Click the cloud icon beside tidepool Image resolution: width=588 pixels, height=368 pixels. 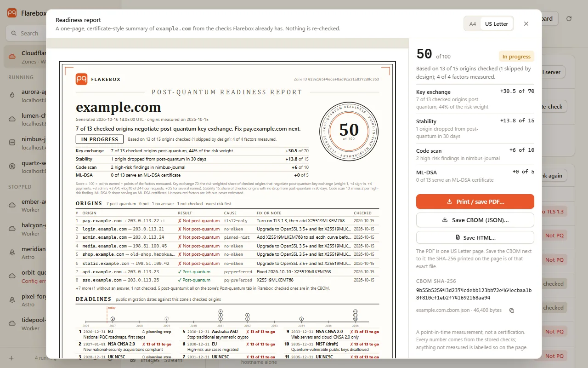pos(12,324)
